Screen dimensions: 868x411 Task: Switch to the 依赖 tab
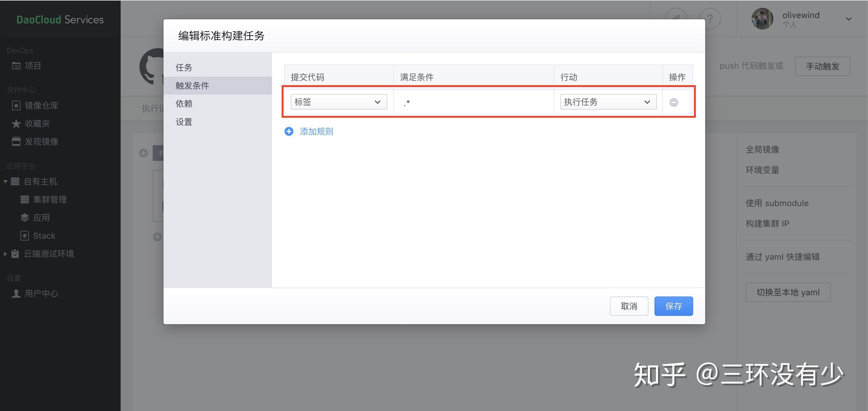[x=184, y=104]
